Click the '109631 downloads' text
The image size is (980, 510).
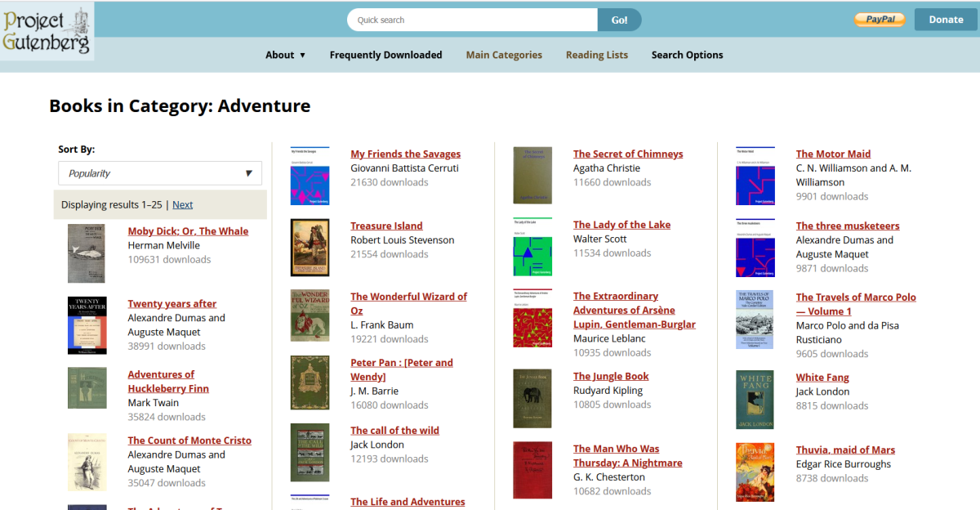coord(169,260)
